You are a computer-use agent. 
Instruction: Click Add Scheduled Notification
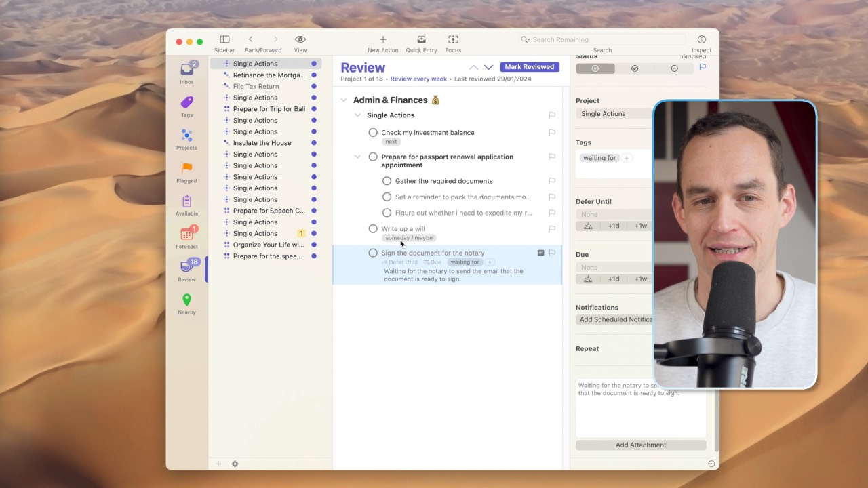coord(614,320)
